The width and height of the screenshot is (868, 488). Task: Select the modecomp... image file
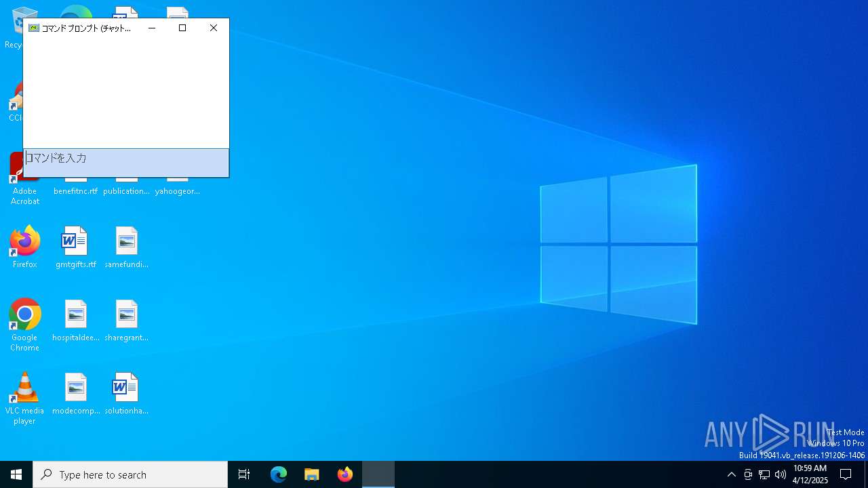coord(75,394)
